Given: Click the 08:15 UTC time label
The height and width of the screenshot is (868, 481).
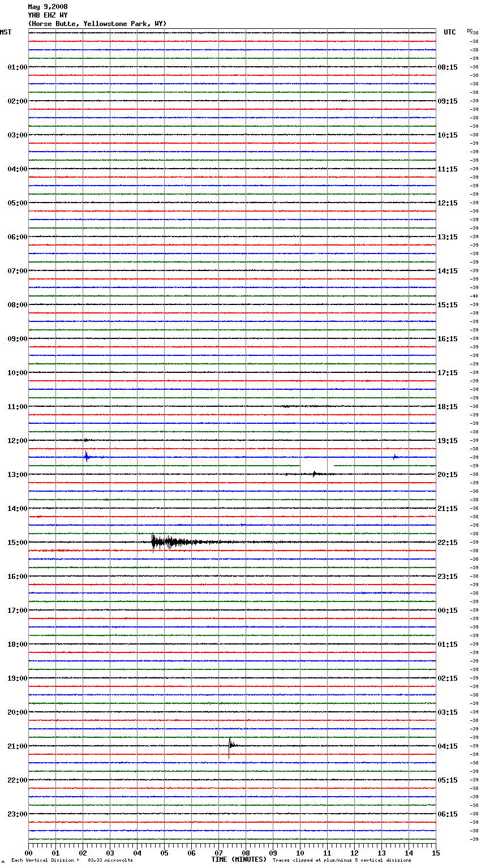Looking at the screenshot, I should [448, 67].
